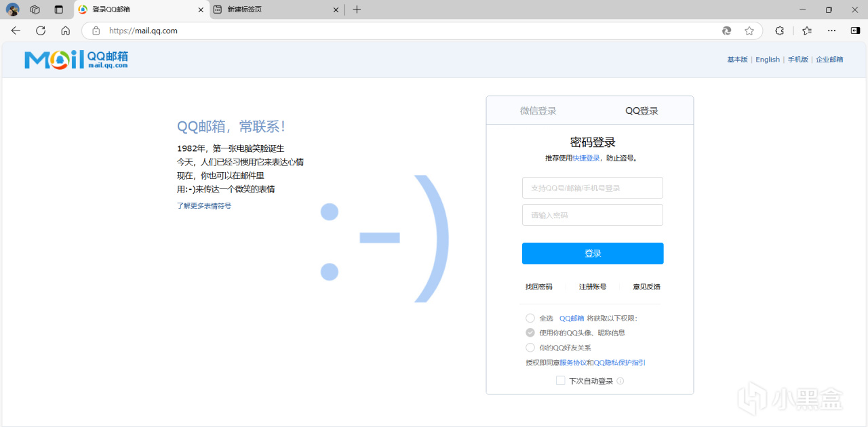Viewport: 868px width, 427px height.
Task: Click the blue 登录 button
Action: [593, 253]
